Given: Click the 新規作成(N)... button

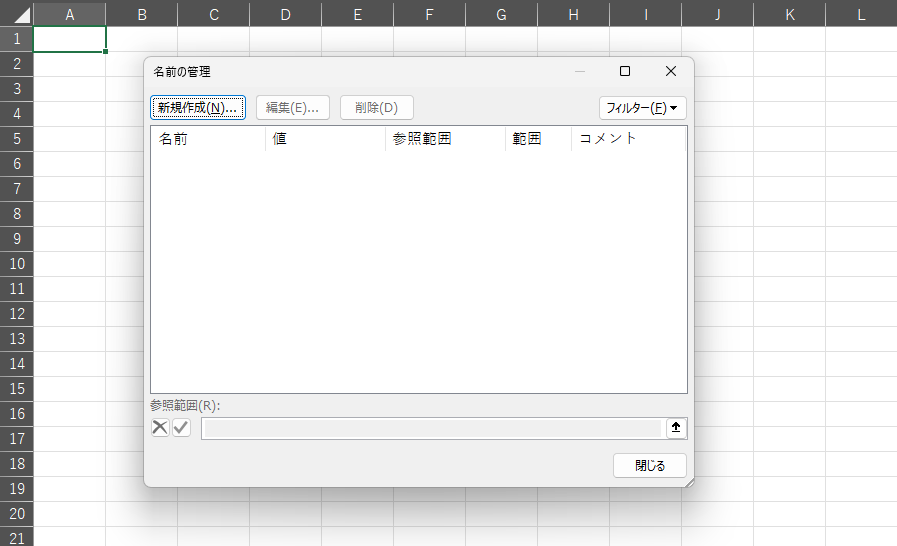Looking at the screenshot, I should [197, 108].
